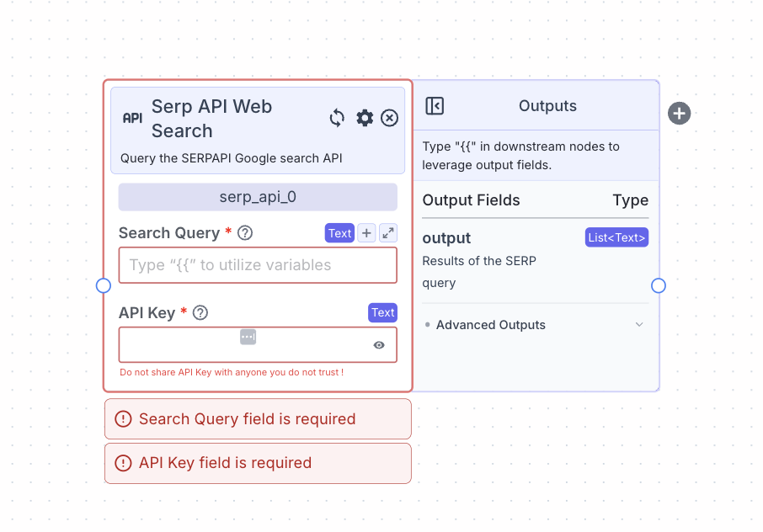Click the right output connection port circle
Screen dimensions: 763x532
(x=659, y=285)
